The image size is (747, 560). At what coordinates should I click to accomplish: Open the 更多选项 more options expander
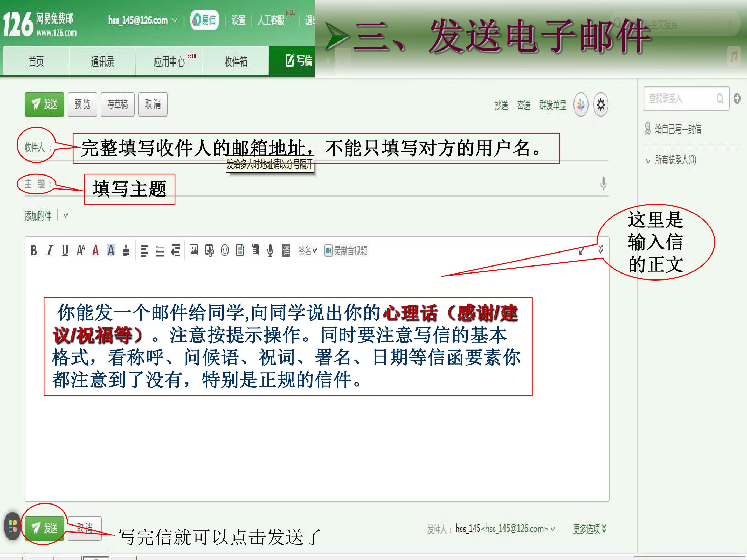coord(589,529)
